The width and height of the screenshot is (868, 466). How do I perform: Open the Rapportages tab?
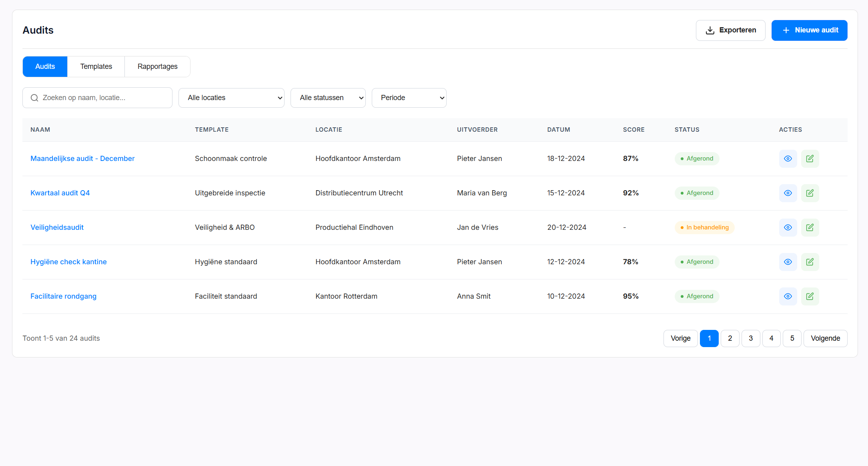[x=157, y=66]
